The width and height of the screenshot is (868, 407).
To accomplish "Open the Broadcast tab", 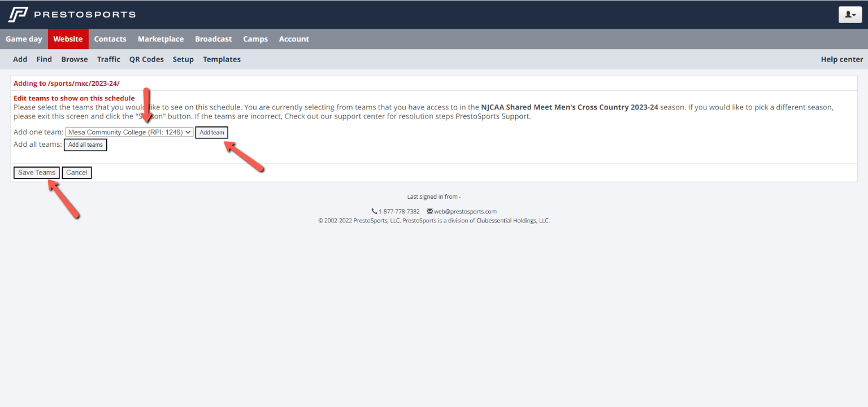I will pos(213,39).
